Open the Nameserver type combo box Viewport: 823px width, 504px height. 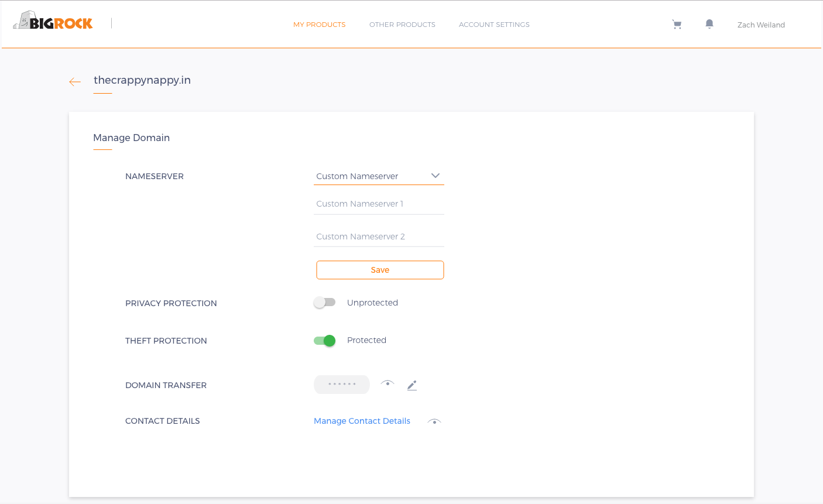coord(379,176)
